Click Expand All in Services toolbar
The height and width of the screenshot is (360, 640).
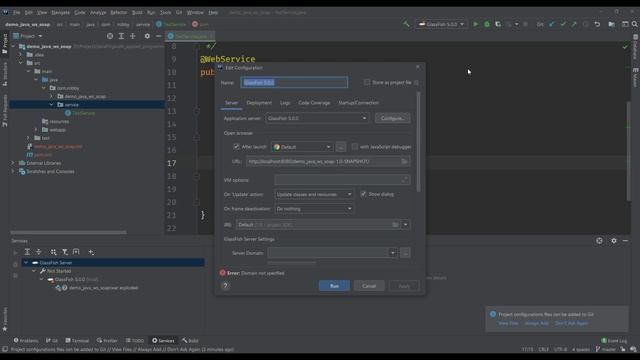[x=27, y=252]
